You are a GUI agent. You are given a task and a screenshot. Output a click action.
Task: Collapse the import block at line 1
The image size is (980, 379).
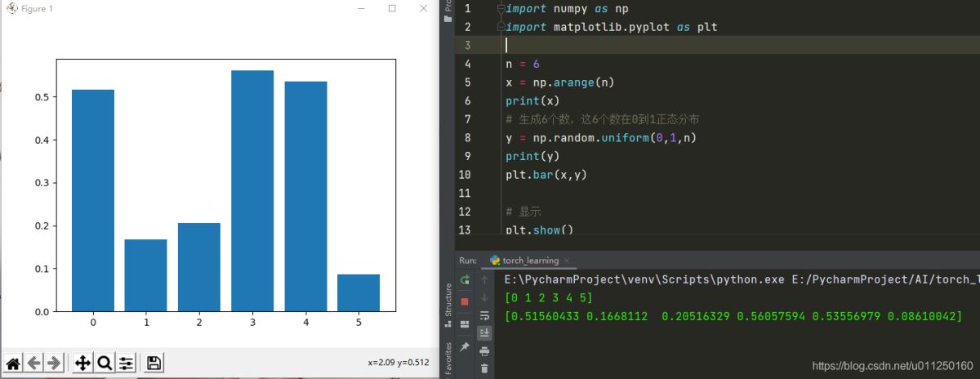(x=501, y=9)
